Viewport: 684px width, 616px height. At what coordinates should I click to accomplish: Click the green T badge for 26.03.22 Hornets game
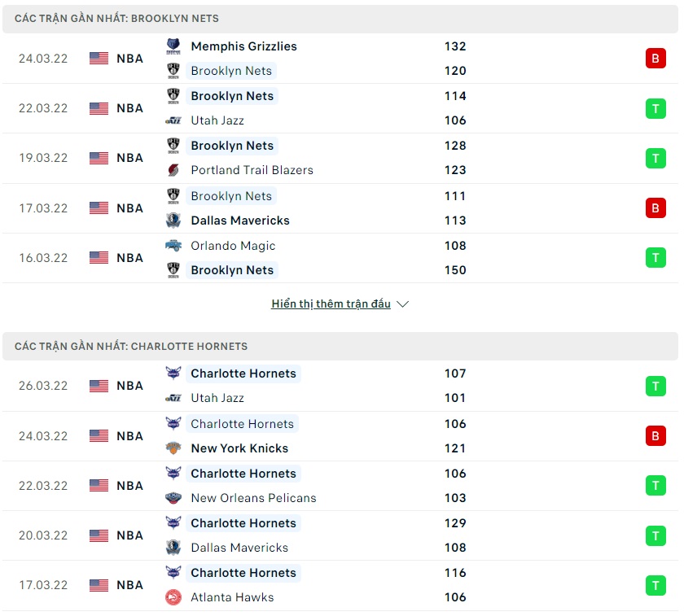[x=655, y=386]
